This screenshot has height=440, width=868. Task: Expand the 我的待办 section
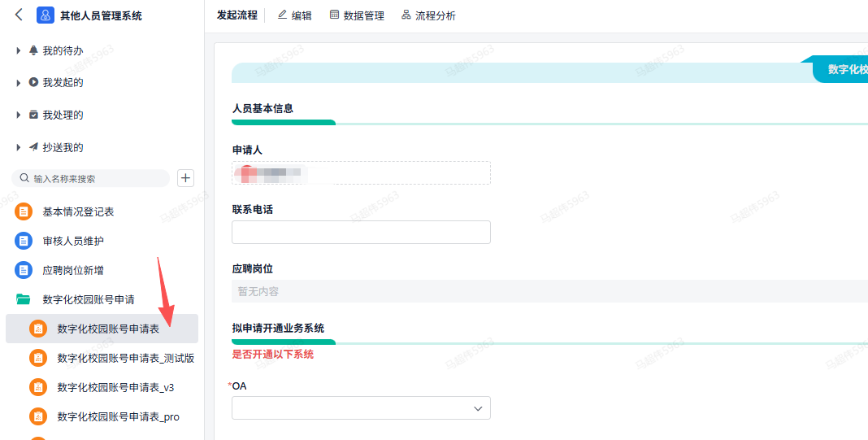(x=19, y=51)
